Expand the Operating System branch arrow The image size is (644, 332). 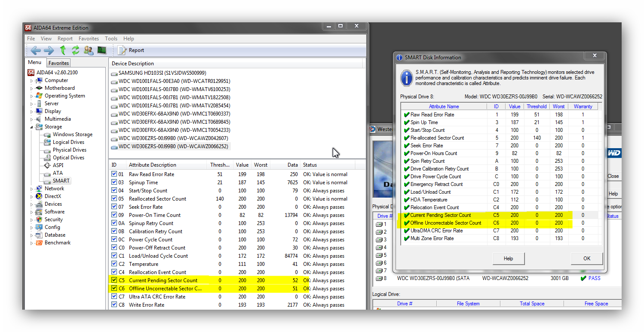31,96
